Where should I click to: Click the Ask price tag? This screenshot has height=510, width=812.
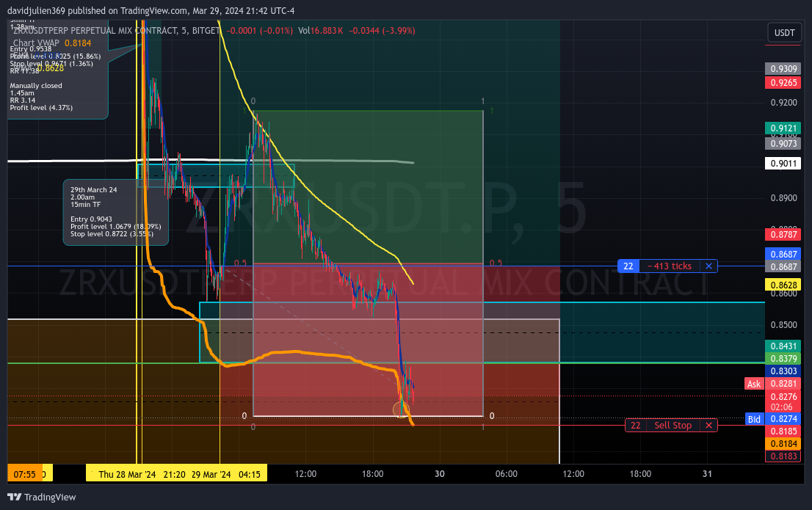click(x=754, y=384)
